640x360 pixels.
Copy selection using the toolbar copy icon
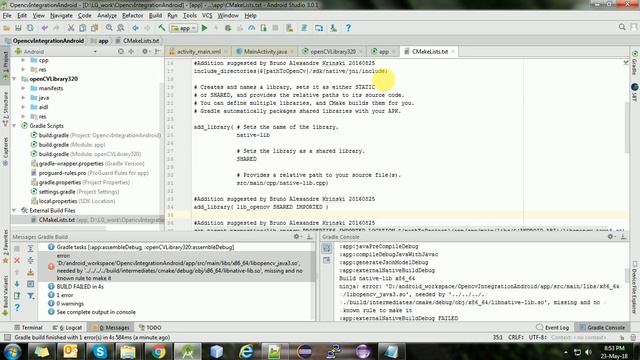[x=82, y=28]
